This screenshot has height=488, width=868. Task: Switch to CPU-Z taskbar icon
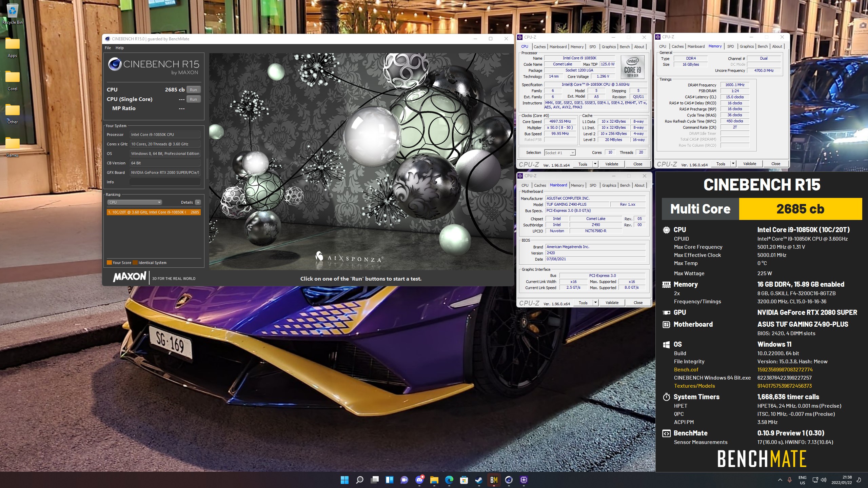524,480
